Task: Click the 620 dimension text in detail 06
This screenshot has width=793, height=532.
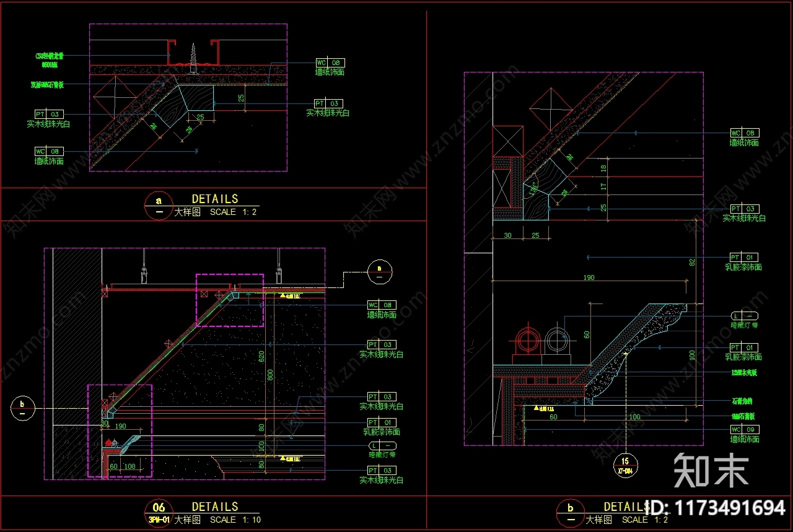Action: point(261,357)
